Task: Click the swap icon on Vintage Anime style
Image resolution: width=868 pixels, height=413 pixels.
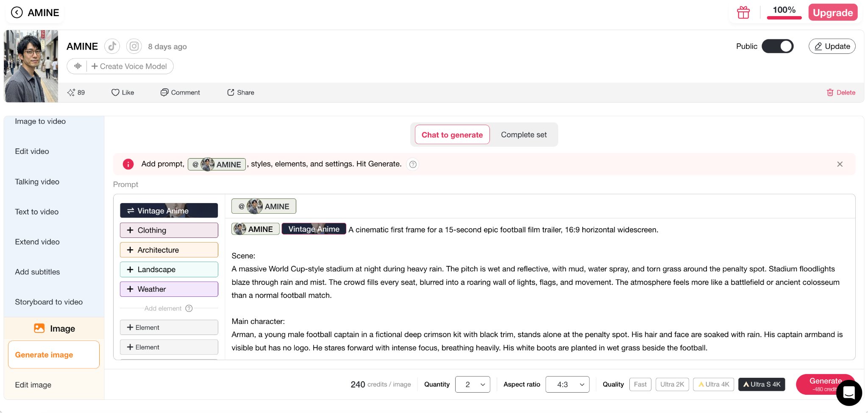Action: pos(131,211)
